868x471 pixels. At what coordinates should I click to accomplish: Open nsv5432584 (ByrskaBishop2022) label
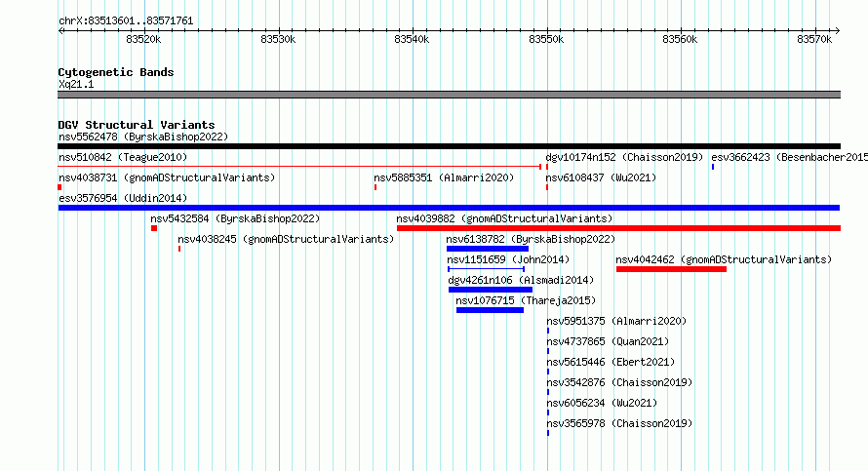coord(235,218)
